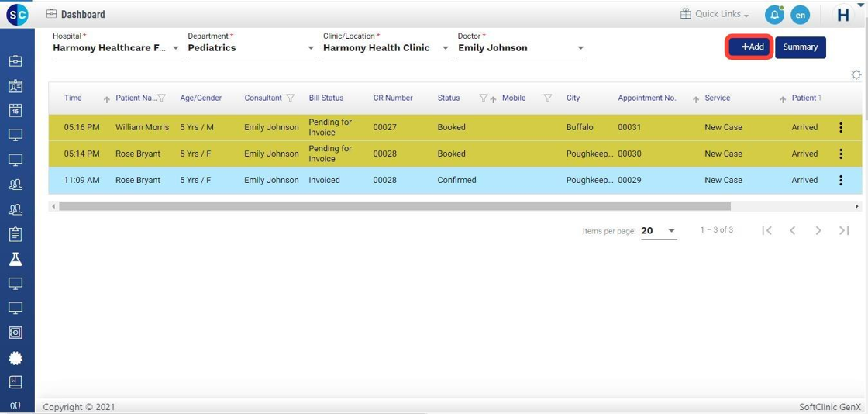Open the notifications bell

(773, 15)
